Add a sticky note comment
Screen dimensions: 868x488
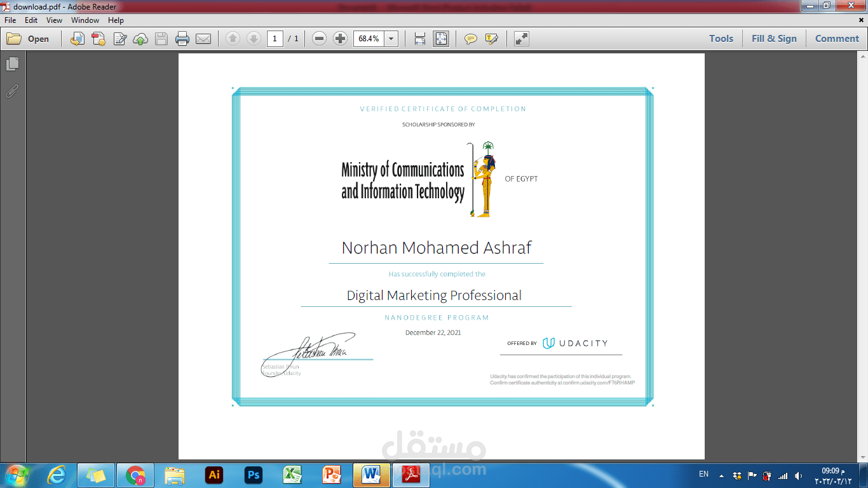470,39
